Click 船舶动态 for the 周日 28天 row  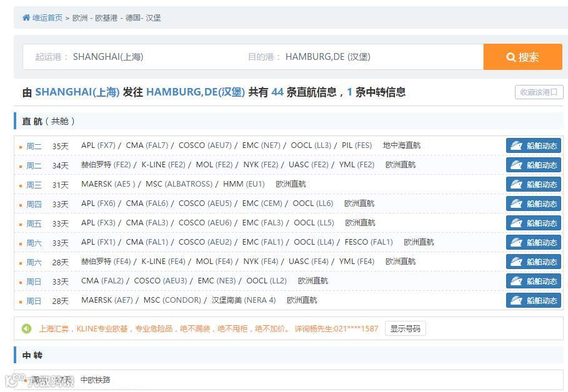click(x=533, y=300)
